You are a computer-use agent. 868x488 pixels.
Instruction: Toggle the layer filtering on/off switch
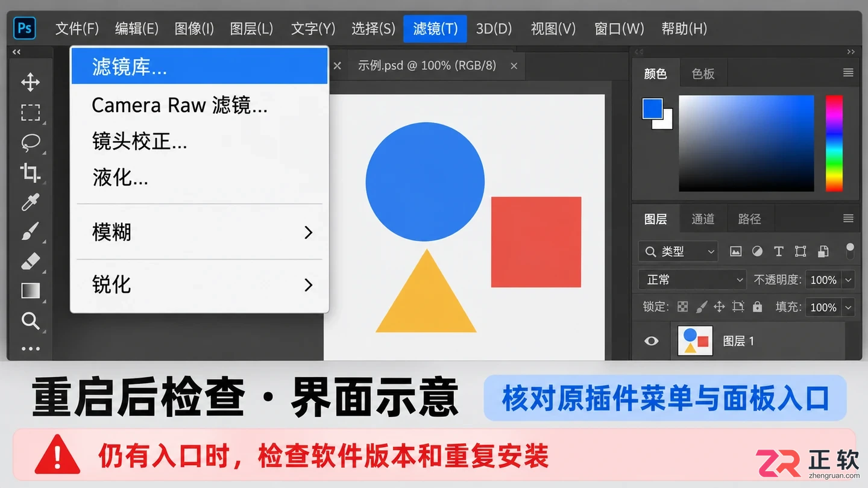[x=850, y=251]
